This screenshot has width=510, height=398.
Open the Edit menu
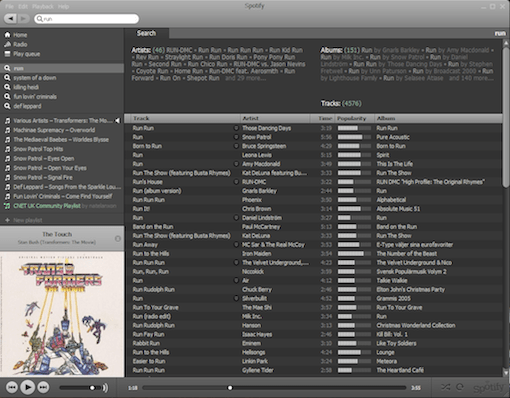[x=23, y=6]
